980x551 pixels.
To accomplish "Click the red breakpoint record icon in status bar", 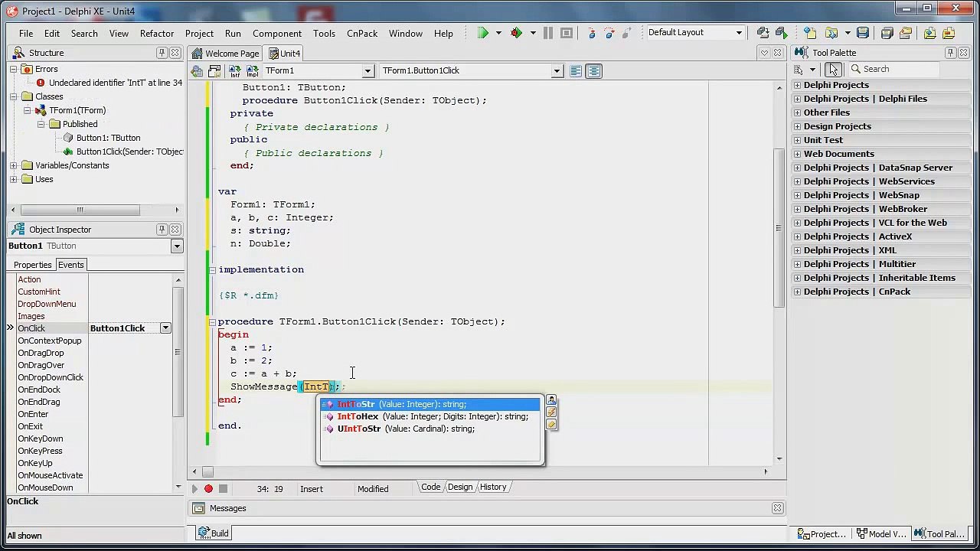I will tap(208, 488).
